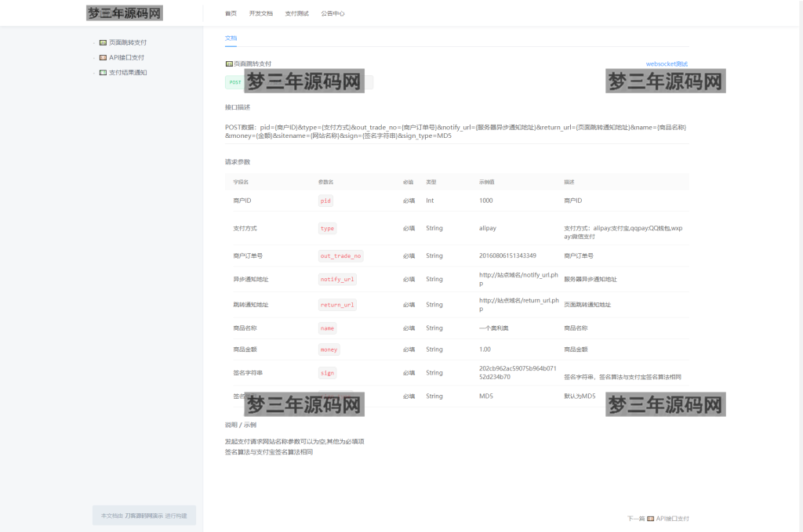Click the 签名字符串 field name cell
The height and width of the screenshot is (532, 803).
pos(248,373)
